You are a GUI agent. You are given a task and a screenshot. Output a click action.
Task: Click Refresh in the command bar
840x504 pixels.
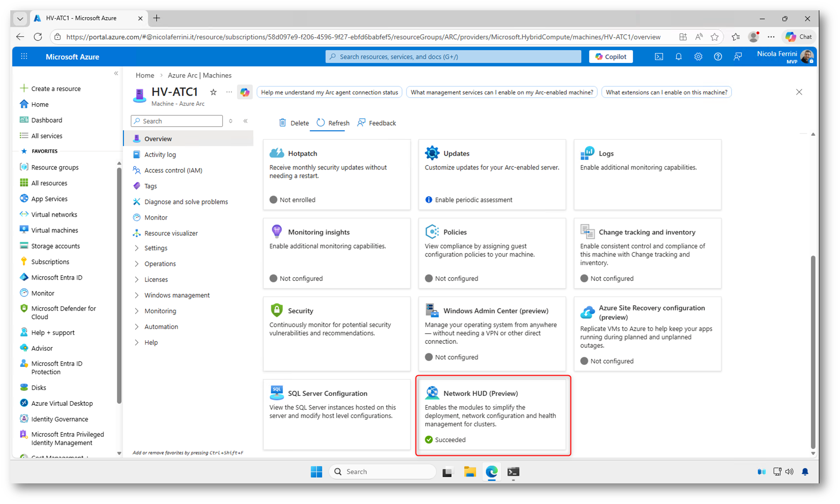333,123
